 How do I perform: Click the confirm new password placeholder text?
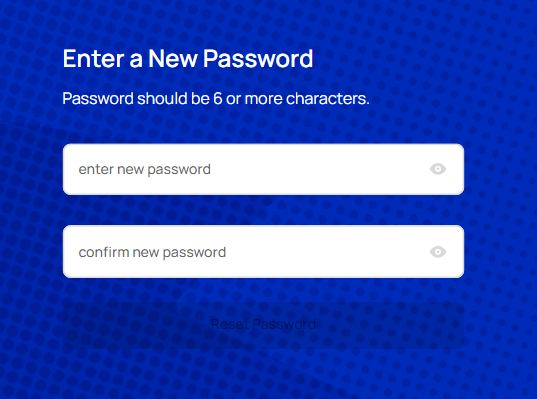(152, 252)
